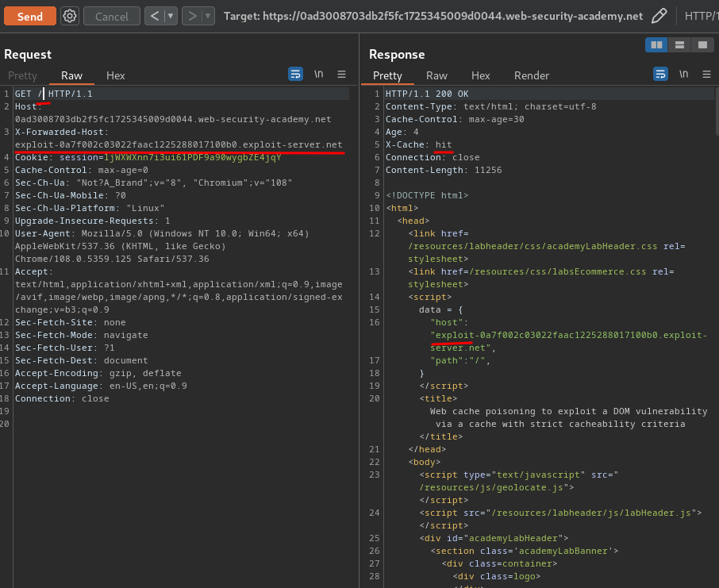Click HTTP/1.1 200 OK status line

click(427, 94)
